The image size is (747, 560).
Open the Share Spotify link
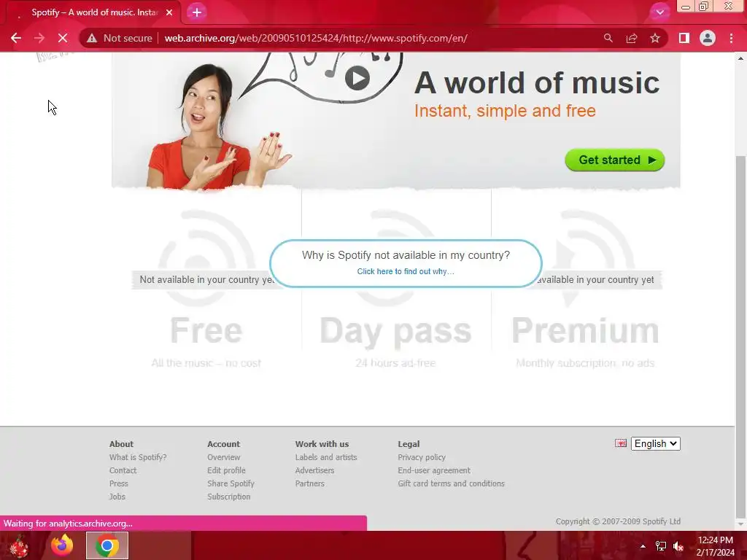[231, 483]
